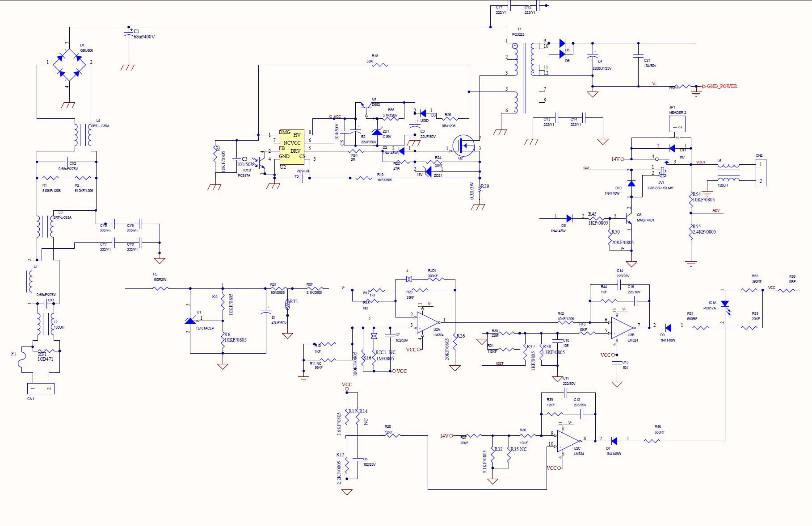Click the U2C LM324 op-amp symbol

coord(568,440)
